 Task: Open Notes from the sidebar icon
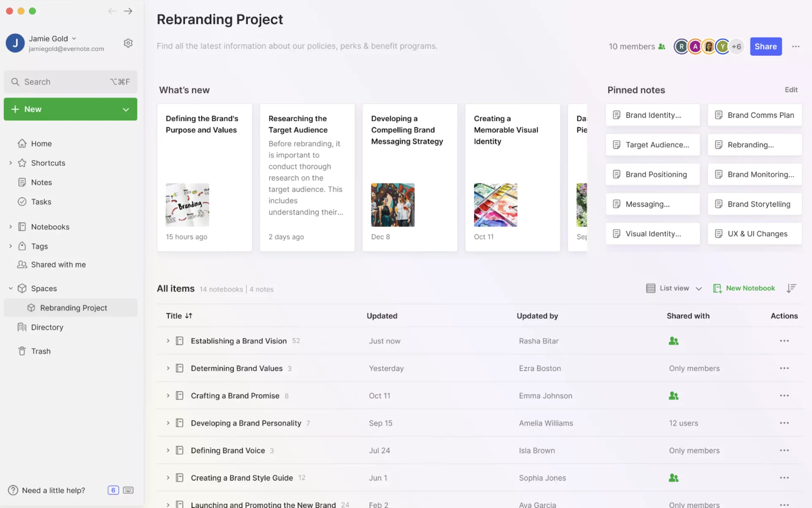pyautogui.click(x=22, y=182)
